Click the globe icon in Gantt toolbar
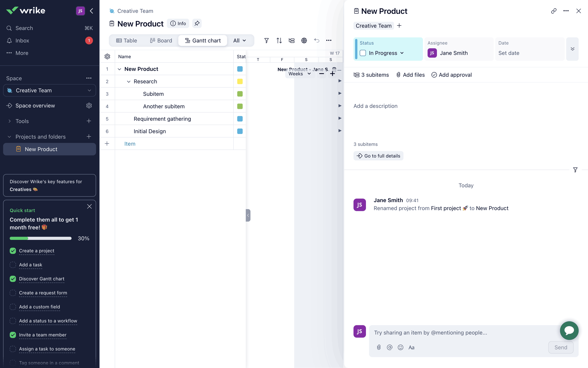Image resolution: width=588 pixels, height=368 pixels. (304, 40)
